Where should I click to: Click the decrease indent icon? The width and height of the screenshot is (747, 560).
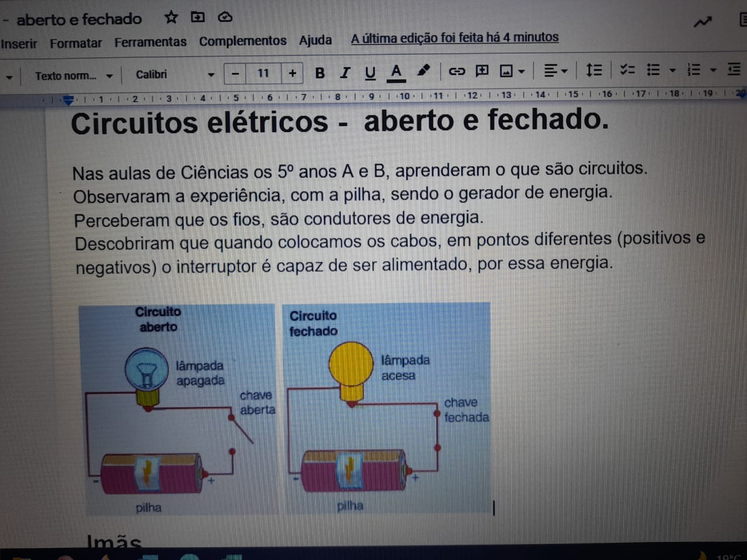click(x=734, y=69)
